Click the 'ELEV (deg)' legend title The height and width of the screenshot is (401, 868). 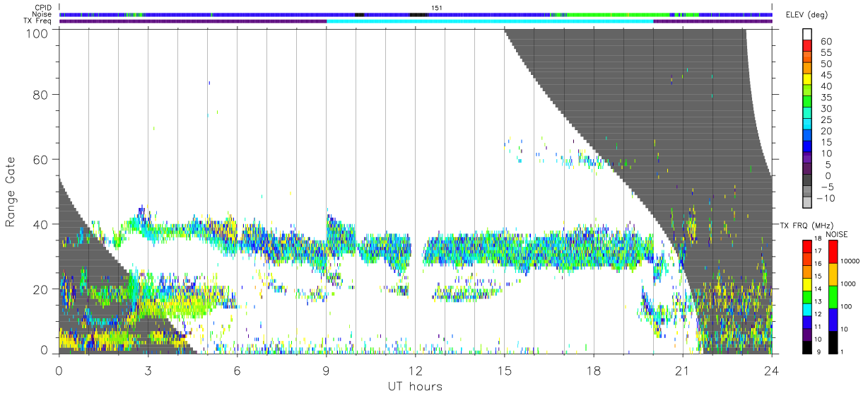(x=806, y=15)
